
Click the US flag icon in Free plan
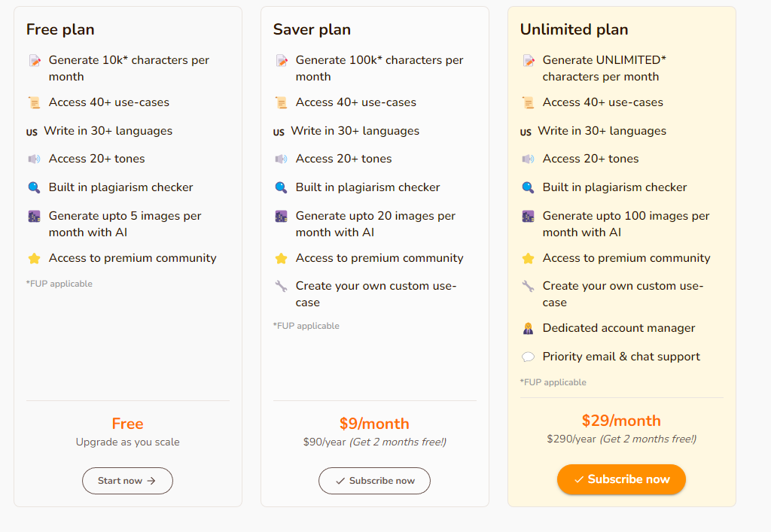(32, 132)
